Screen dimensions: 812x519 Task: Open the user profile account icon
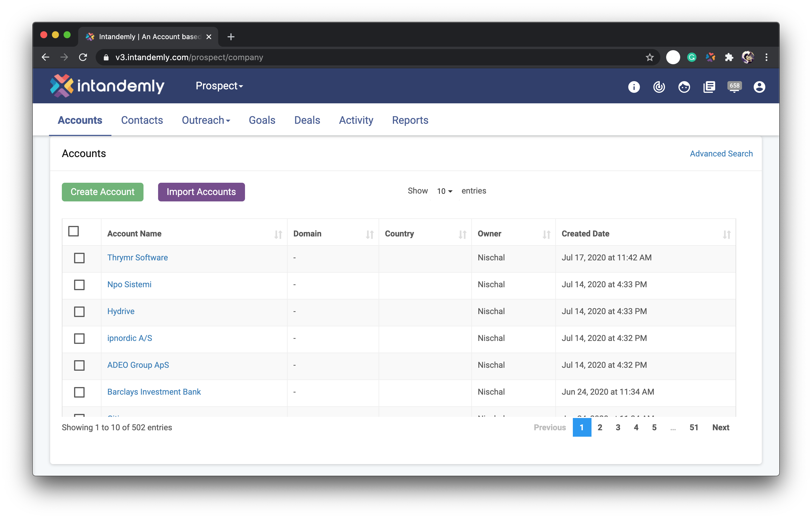pos(759,87)
